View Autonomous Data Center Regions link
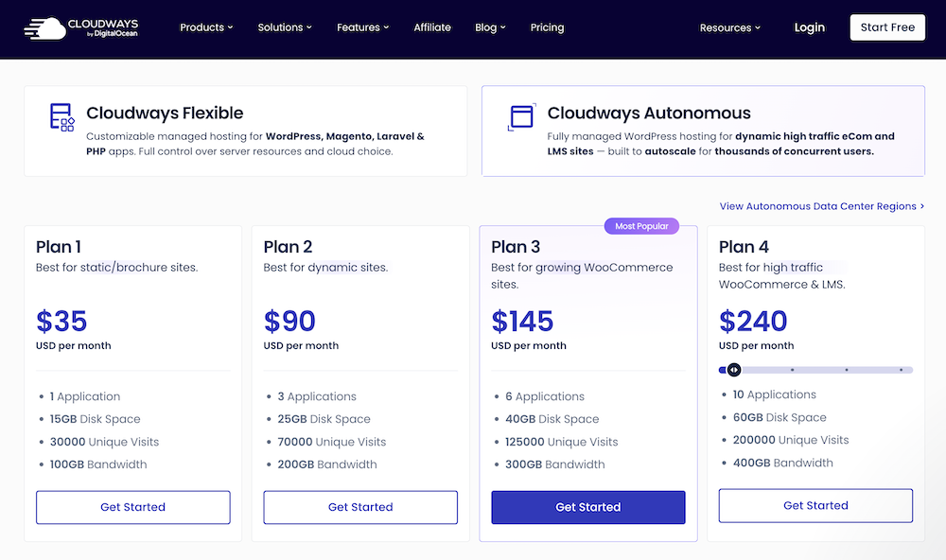946x560 pixels. [822, 206]
